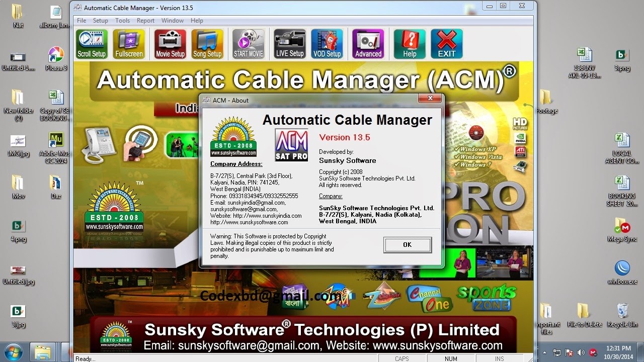Select the LOCAL AGENT Excel file icon
The image size is (644, 362).
click(x=622, y=148)
